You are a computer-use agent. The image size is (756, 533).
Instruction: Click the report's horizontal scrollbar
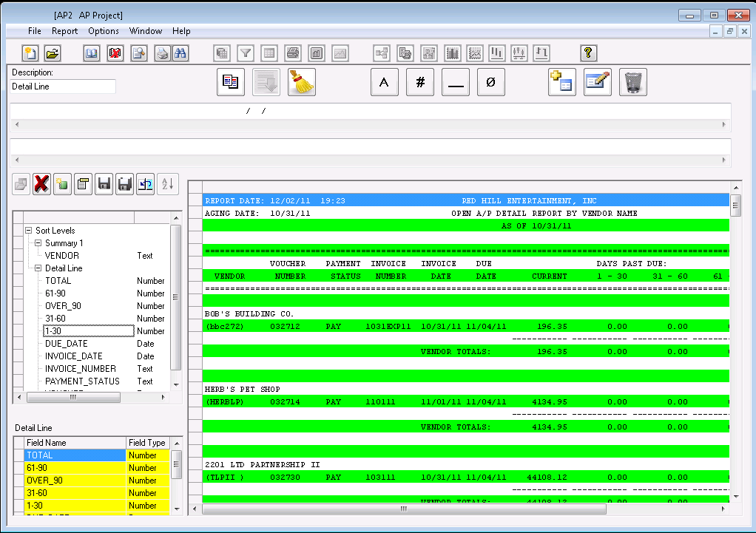403,509
